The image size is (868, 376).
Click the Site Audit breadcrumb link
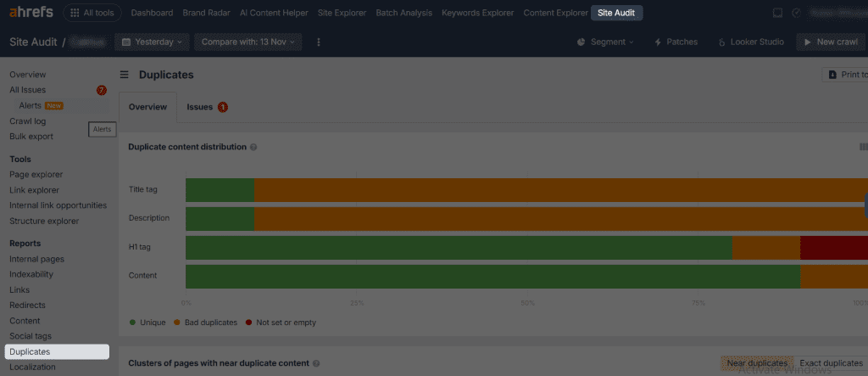pyautogui.click(x=33, y=42)
